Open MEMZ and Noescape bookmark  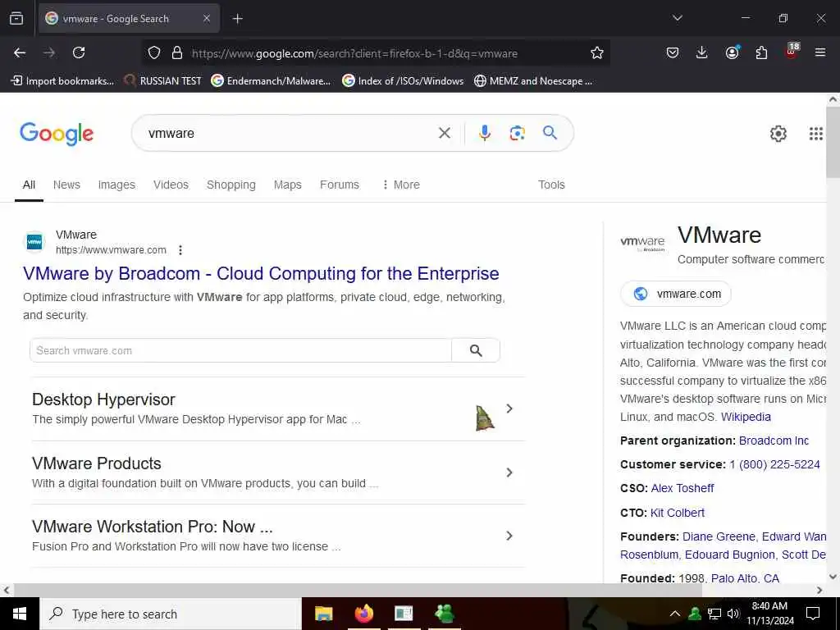pyautogui.click(x=533, y=81)
